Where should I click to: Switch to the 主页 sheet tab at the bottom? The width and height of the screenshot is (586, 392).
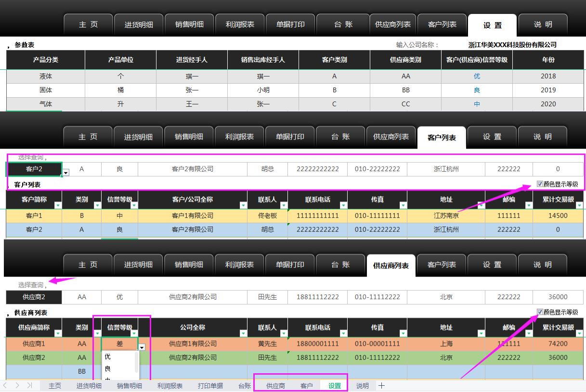55,386
